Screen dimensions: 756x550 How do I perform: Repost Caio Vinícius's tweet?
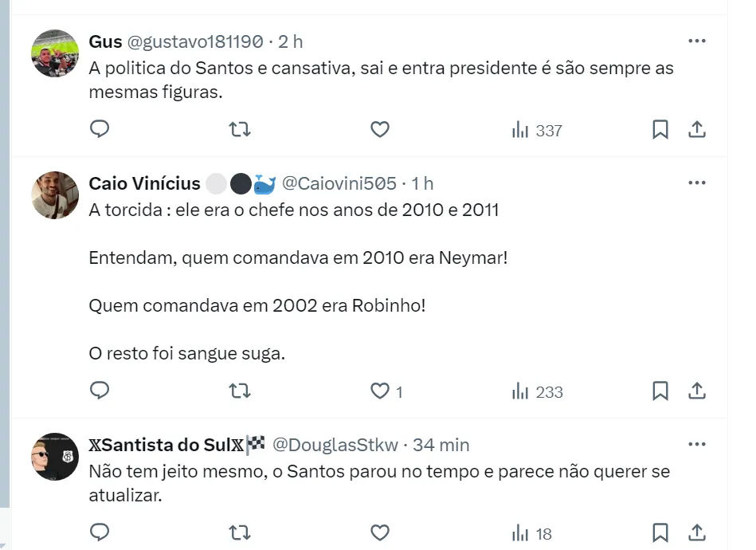tap(240, 391)
